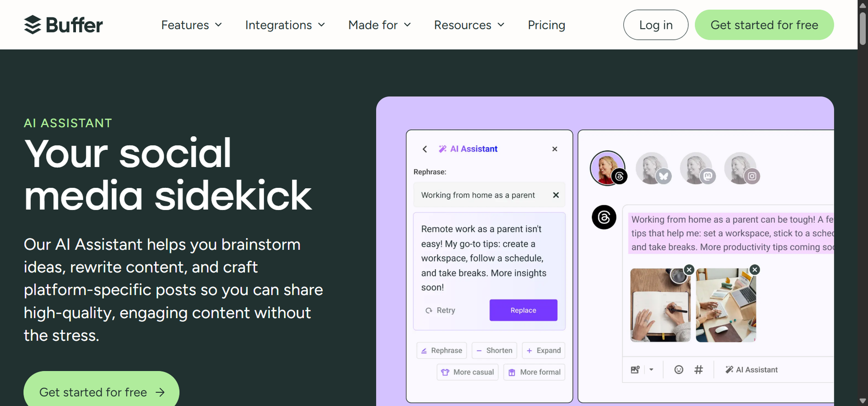The width and height of the screenshot is (868, 406).
Task: Click the page's vertical scrollbar thumb
Action: point(863,28)
